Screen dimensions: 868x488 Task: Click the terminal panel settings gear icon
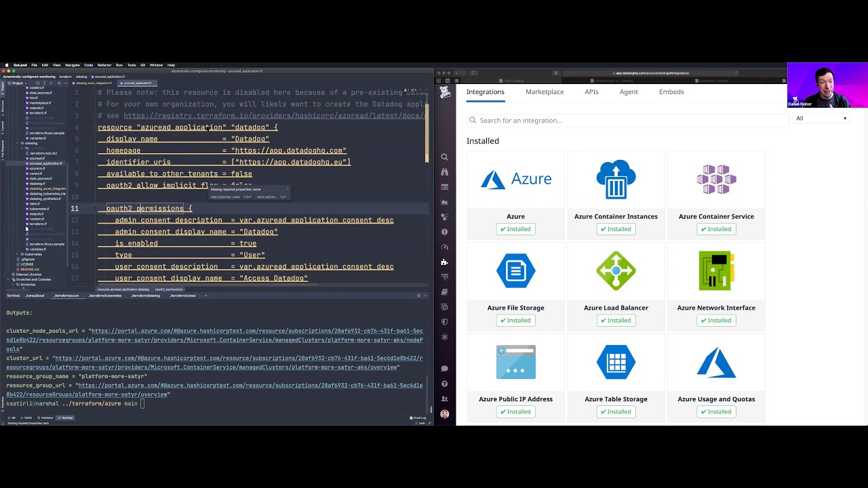coord(419,296)
